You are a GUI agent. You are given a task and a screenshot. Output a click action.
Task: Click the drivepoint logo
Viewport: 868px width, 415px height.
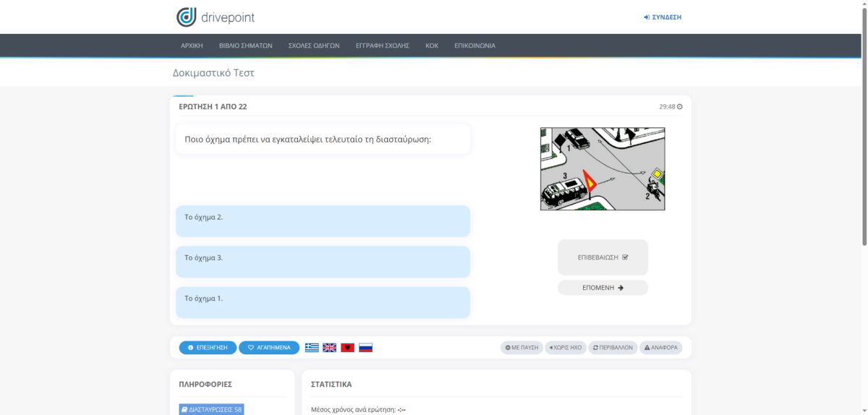click(216, 17)
